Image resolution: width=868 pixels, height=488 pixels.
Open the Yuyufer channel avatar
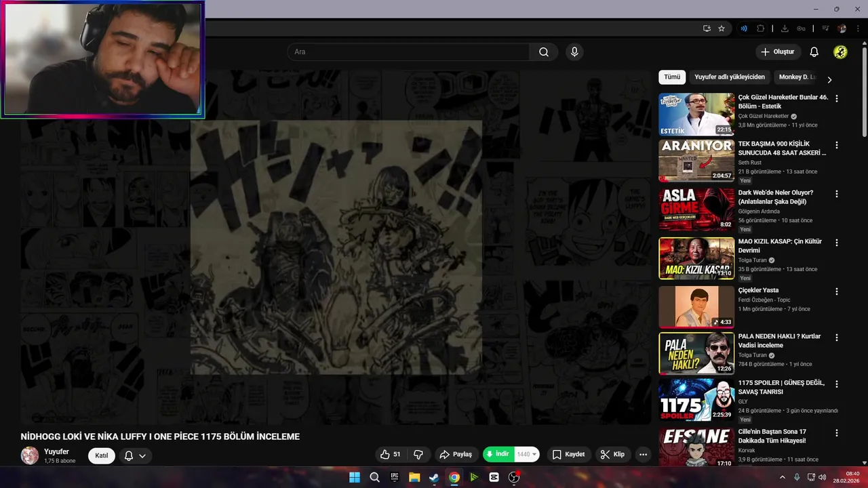pos(30,455)
